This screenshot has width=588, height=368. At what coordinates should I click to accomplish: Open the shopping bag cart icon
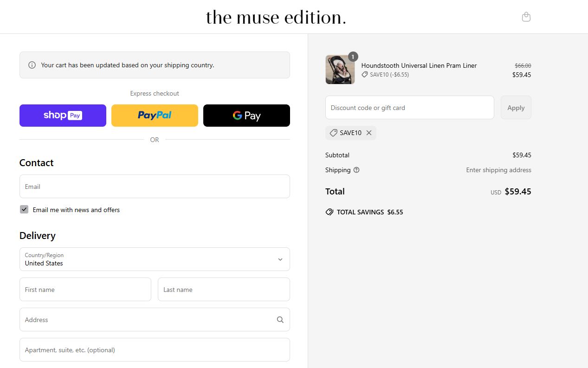[526, 17]
